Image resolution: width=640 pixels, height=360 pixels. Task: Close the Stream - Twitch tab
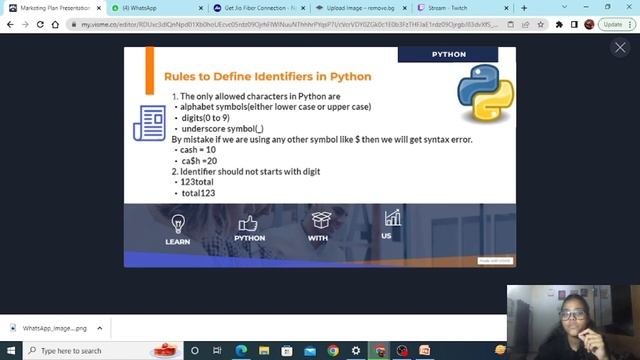point(507,8)
